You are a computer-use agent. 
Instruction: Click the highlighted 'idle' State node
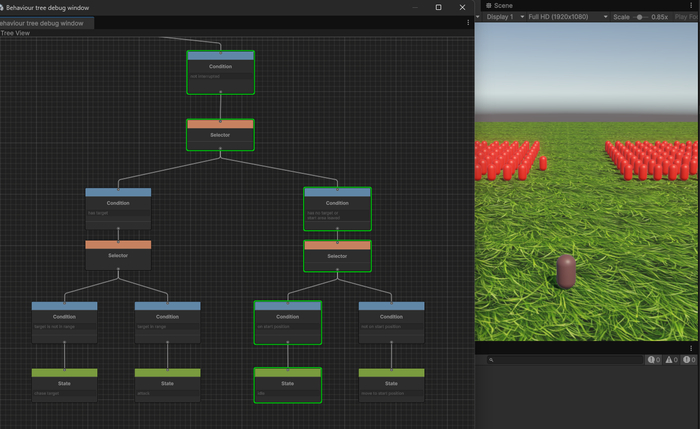287,384
